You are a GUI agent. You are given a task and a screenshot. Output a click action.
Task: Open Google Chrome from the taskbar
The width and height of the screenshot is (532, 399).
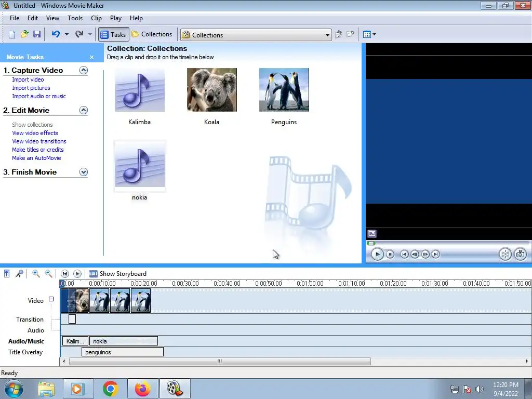(x=111, y=389)
